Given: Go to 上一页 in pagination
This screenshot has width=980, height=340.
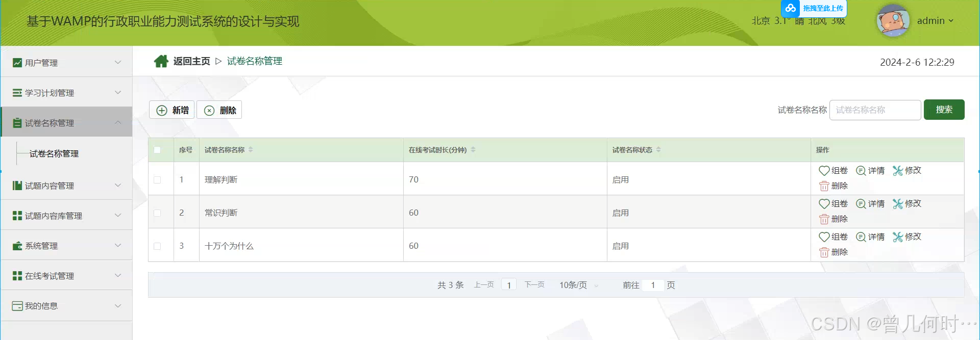Looking at the screenshot, I should [x=484, y=285].
